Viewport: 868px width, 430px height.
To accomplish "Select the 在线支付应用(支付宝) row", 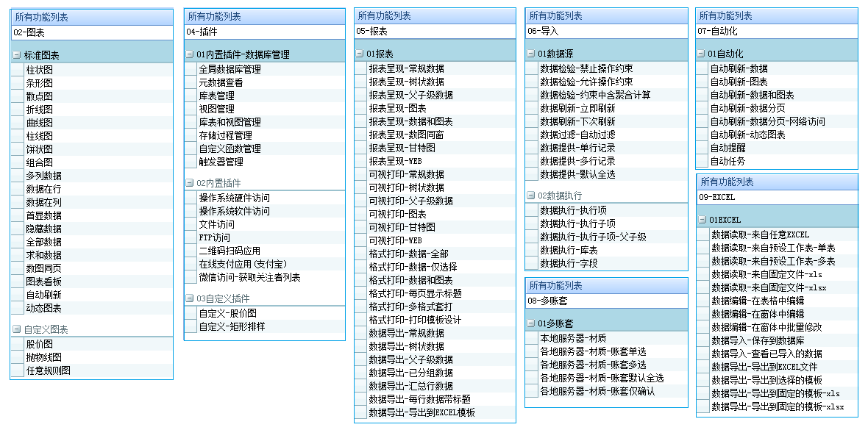I will click(x=265, y=264).
